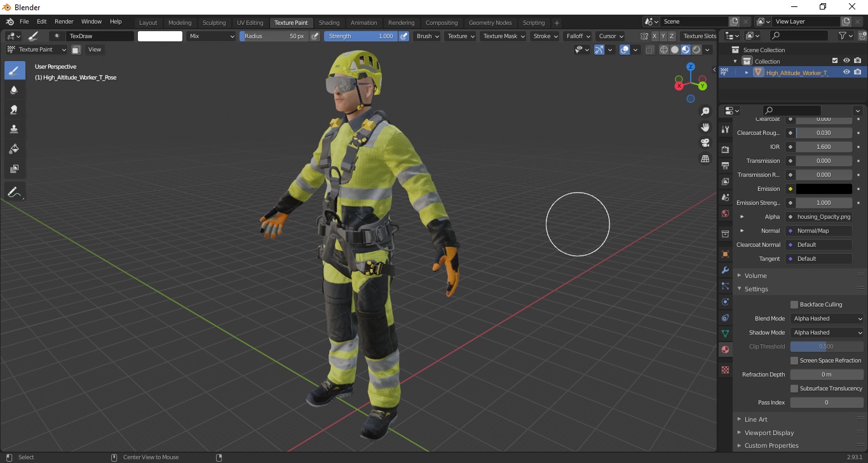Toggle radius pressure sensitivity icon
The height and width of the screenshot is (463, 868).
[315, 36]
